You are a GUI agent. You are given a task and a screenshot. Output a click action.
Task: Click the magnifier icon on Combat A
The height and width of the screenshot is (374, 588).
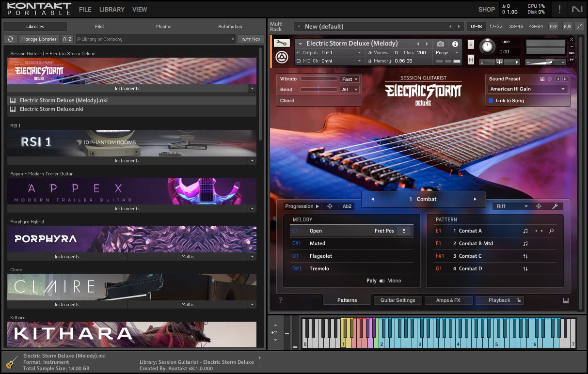551,231
